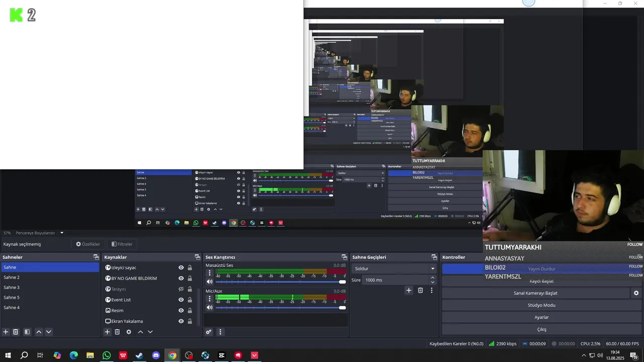Toggle lock on Ekran Yakalama source
Image resolution: width=644 pixels, height=362 pixels.
190,321
